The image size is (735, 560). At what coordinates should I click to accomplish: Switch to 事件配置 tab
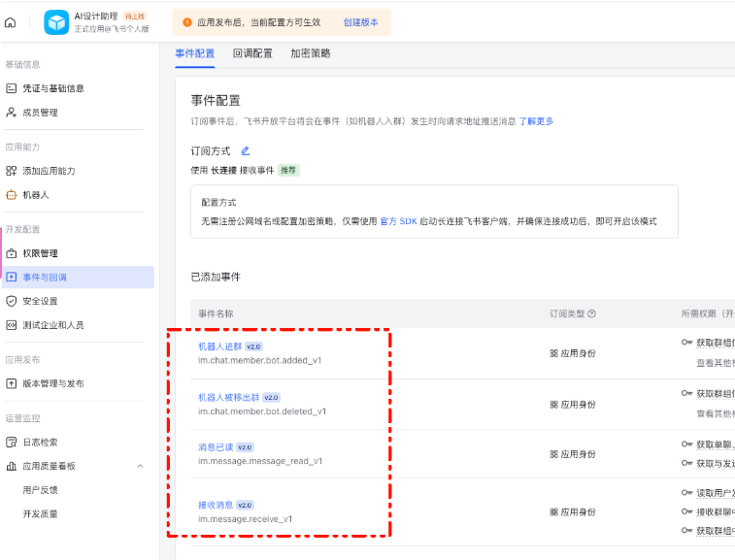(195, 53)
